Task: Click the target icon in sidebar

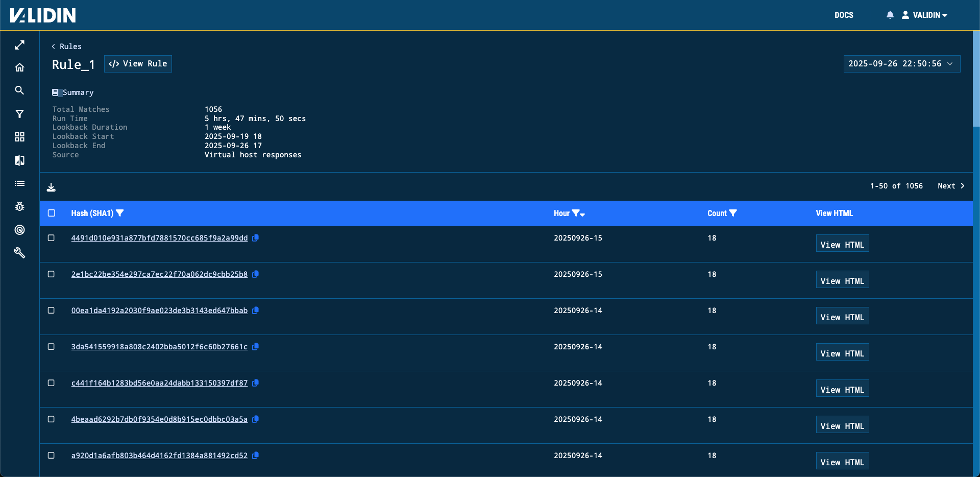Action: tap(19, 230)
